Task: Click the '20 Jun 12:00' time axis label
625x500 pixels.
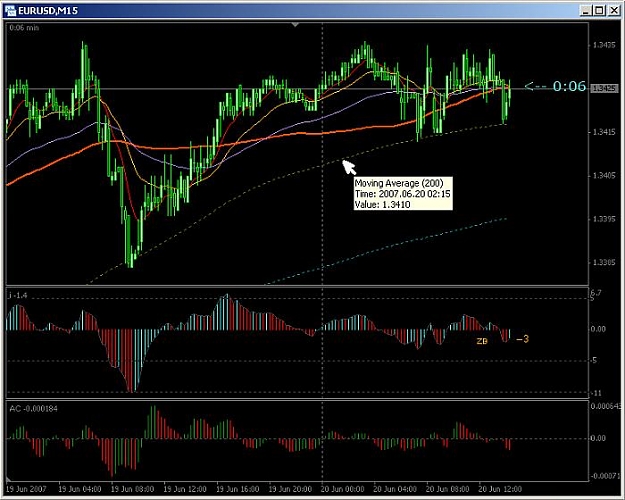Action: coord(500,489)
